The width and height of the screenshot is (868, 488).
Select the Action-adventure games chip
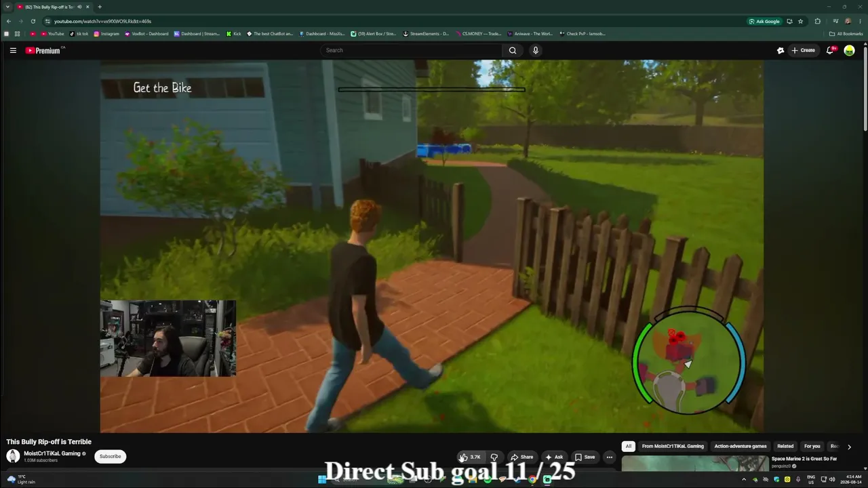[x=741, y=446]
